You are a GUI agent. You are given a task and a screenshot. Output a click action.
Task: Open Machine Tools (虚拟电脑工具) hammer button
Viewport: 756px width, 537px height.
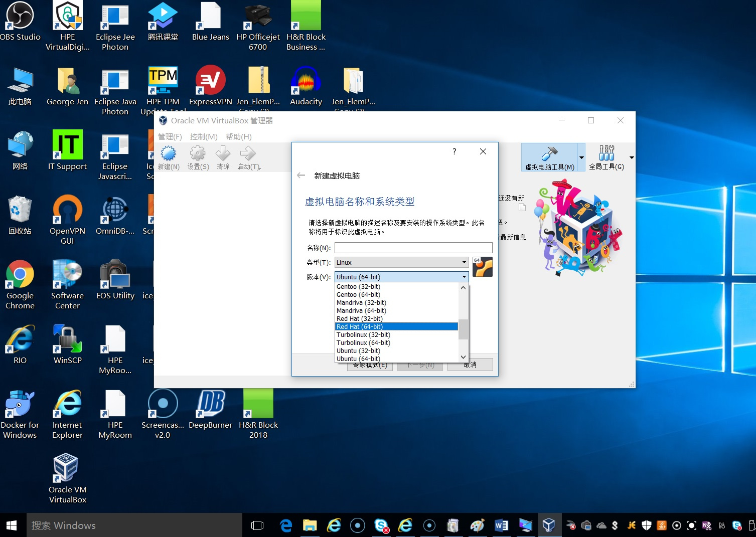pyautogui.click(x=550, y=157)
